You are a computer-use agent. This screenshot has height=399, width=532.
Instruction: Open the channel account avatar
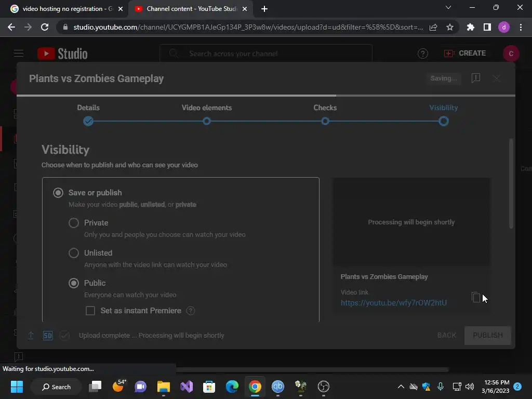coord(511,54)
